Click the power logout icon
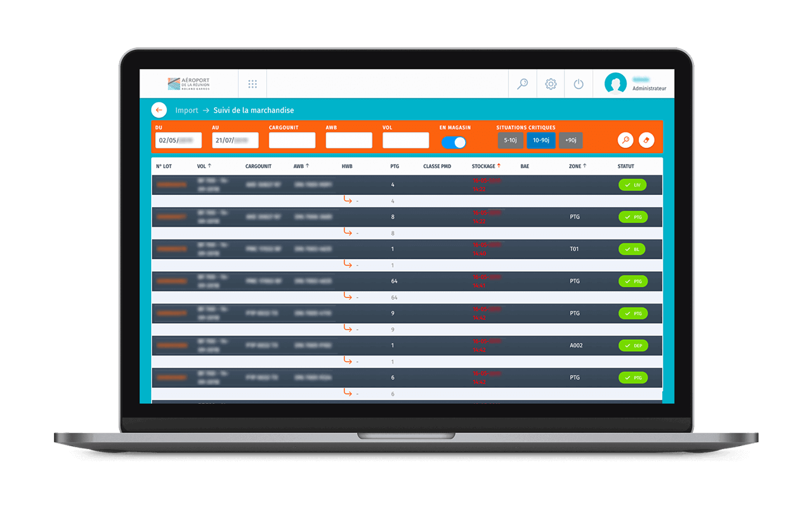Viewport: 812px width, 508px height. [x=579, y=84]
